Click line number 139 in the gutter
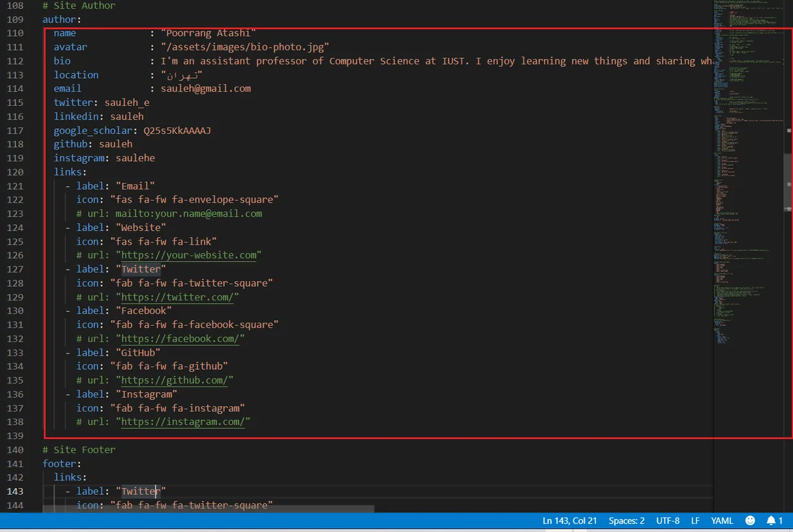Image resolution: width=793 pixels, height=532 pixels. click(15, 436)
